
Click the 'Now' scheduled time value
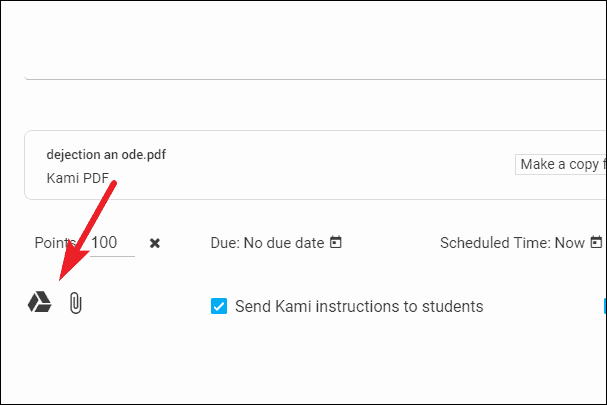pos(569,242)
